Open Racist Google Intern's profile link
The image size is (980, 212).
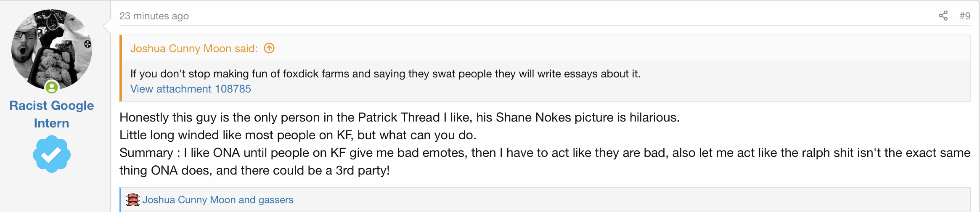(52, 114)
